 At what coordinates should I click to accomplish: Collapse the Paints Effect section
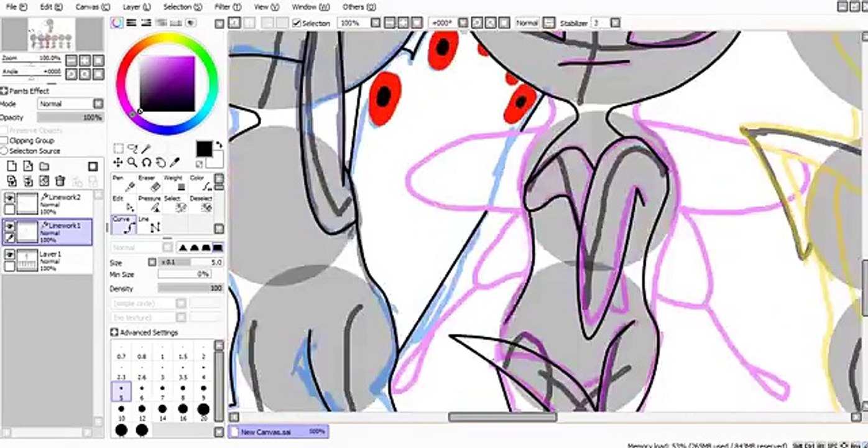[x=4, y=91]
